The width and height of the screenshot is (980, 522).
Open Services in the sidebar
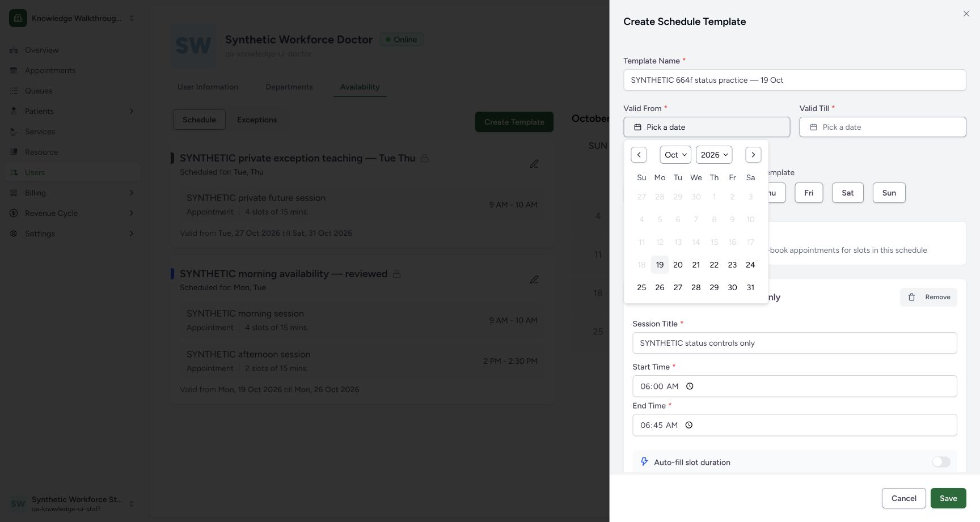pyautogui.click(x=72, y=131)
